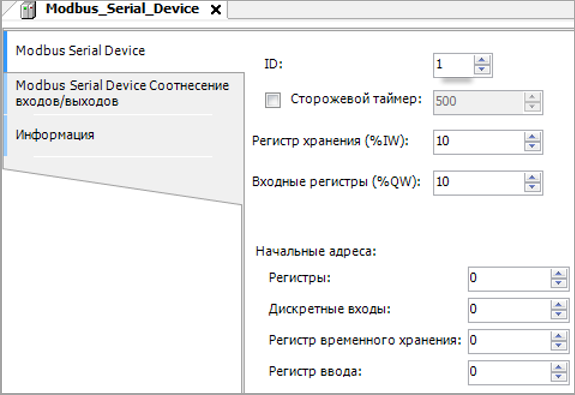The image size is (575, 395).
Task: Click the ID number input field
Action: 454,65
